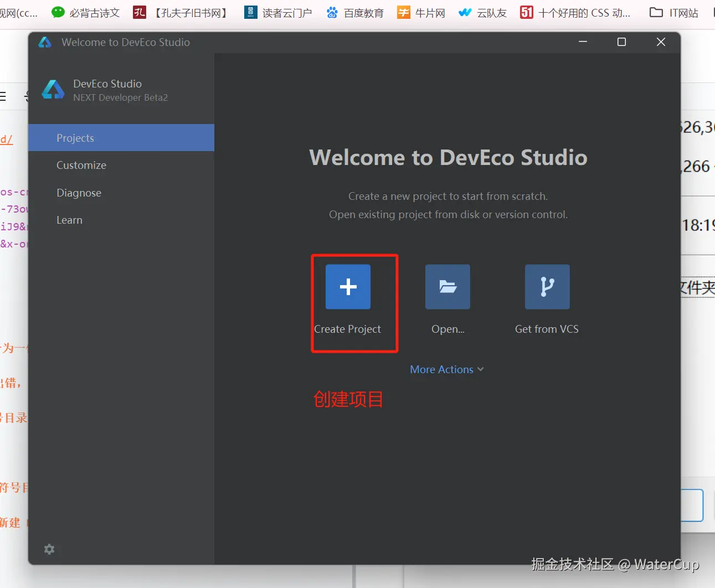The image size is (715, 588).
Task: Open 读者云门户 bookmark in browser
Action: 278,13
